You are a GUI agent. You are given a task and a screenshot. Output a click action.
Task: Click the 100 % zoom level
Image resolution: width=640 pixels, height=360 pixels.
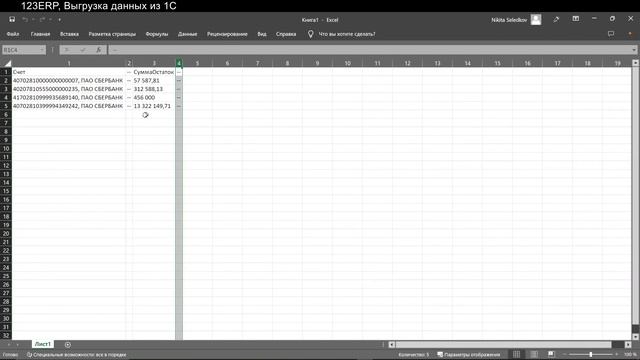[x=630, y=354]
